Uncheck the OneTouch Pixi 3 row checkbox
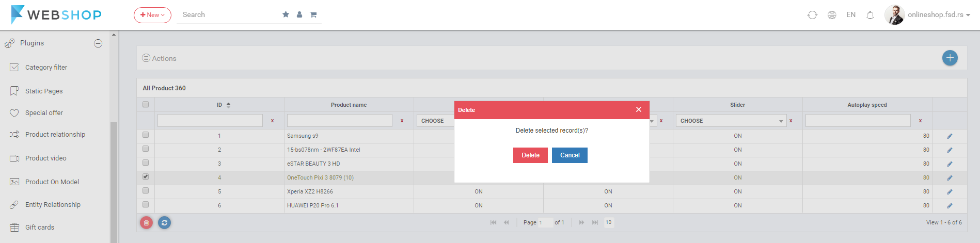980x243 pixels. tap(146, 176)
